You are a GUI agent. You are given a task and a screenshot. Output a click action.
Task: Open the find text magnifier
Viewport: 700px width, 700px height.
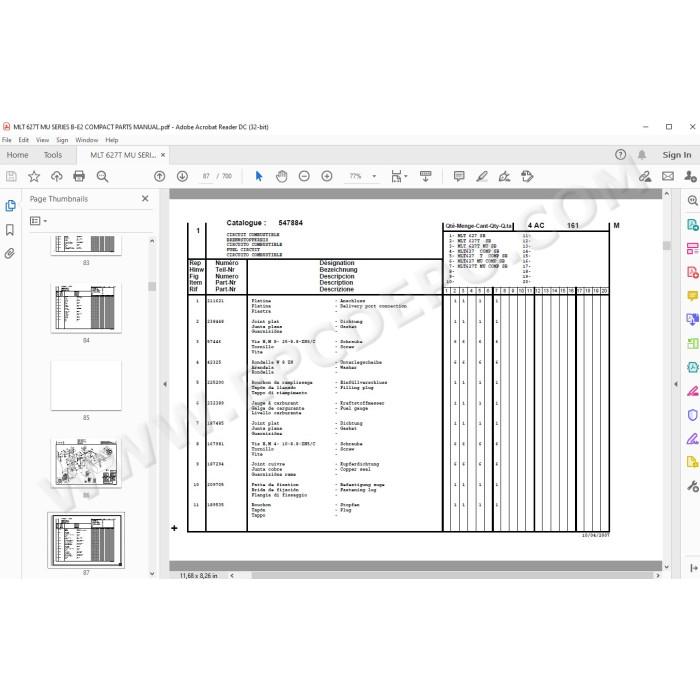click(102, 176)
